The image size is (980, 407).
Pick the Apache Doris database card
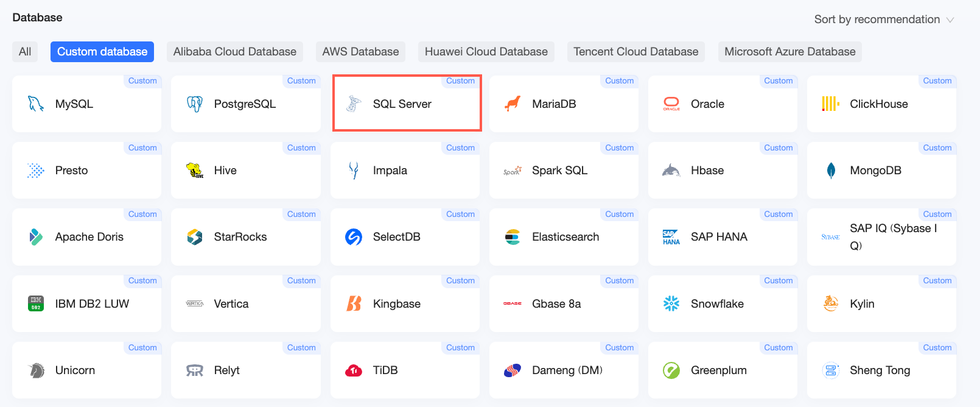[x=86, y=237]
